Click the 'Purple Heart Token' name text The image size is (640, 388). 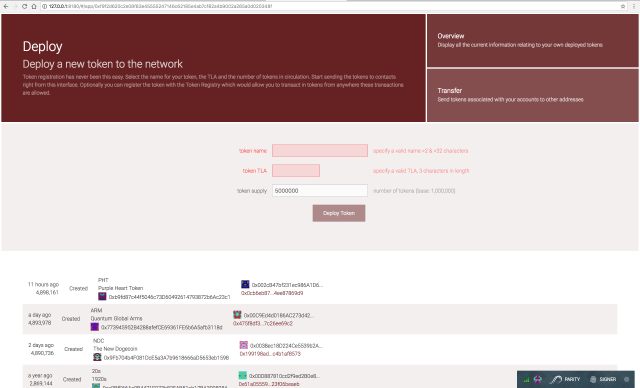pyautogui.click(x=120, y=288)
